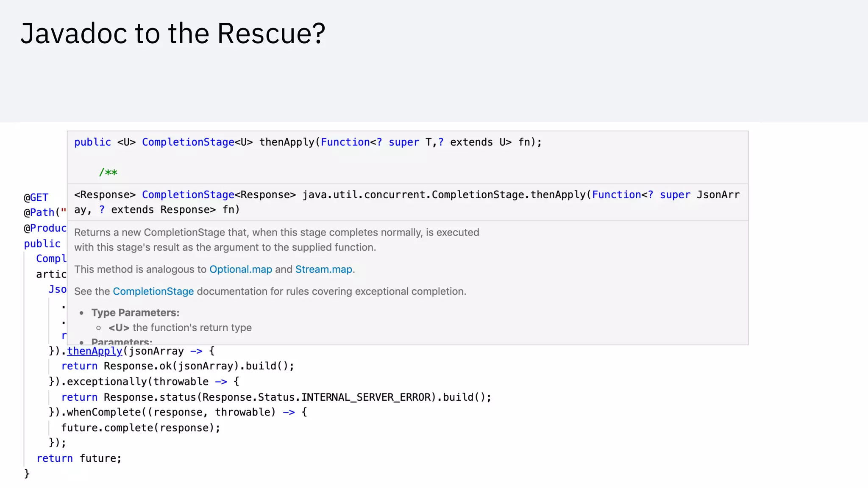The width and height of the screenshot is (868, 488).
Task: Click 'return Response.ok(jsonArray).build();' line
Action: (178, 366)
